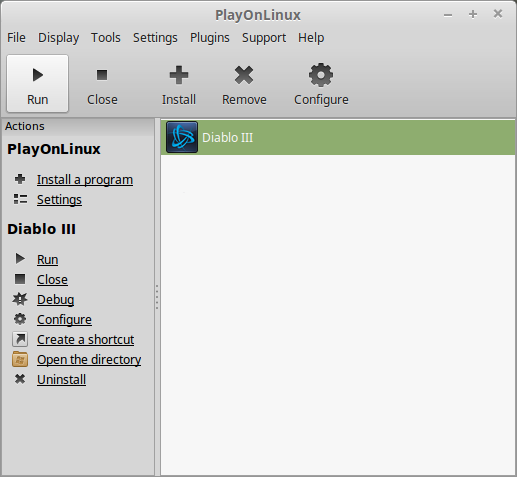517x477 pixels.
Task: Click the 'Open the directory' link
Action: (89, 359)
